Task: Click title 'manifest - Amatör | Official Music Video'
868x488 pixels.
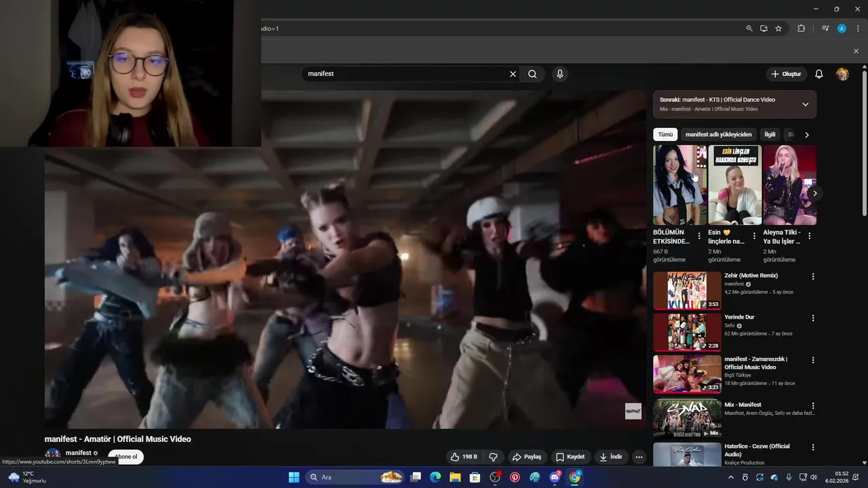Action: (118, 439)
